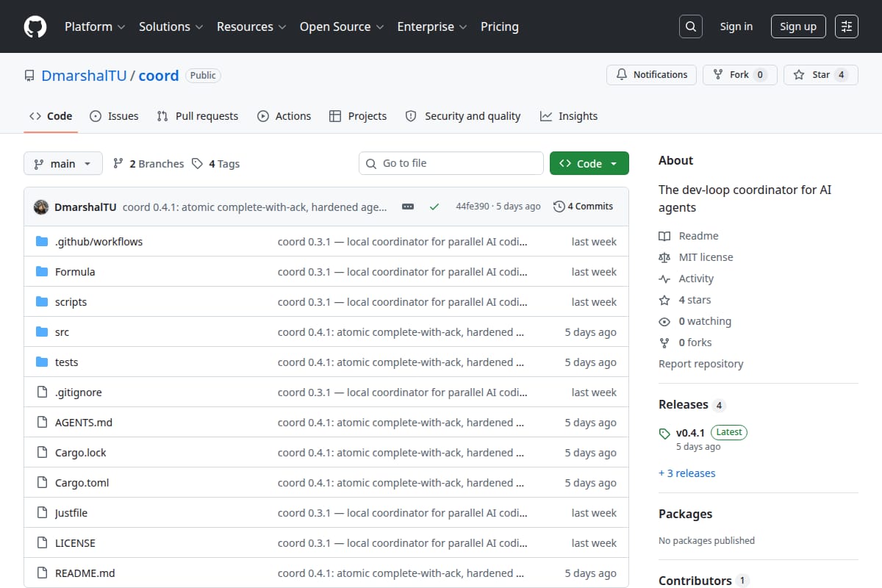The height and width of the screenshot is (588, 882).
Task: Open DmarshalTU owner profile link
Action: tap(84, 75)
